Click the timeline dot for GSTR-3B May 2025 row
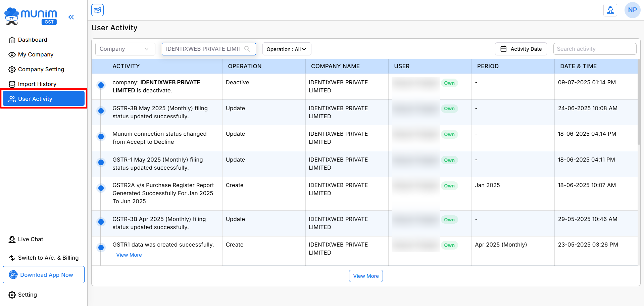Screen dimensions: 644x306 click(101, 111)
